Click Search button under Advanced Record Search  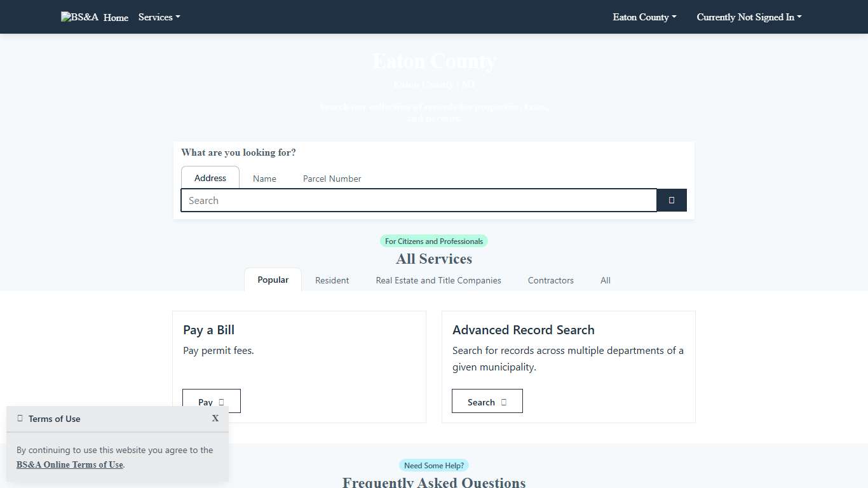pos(487,402)
